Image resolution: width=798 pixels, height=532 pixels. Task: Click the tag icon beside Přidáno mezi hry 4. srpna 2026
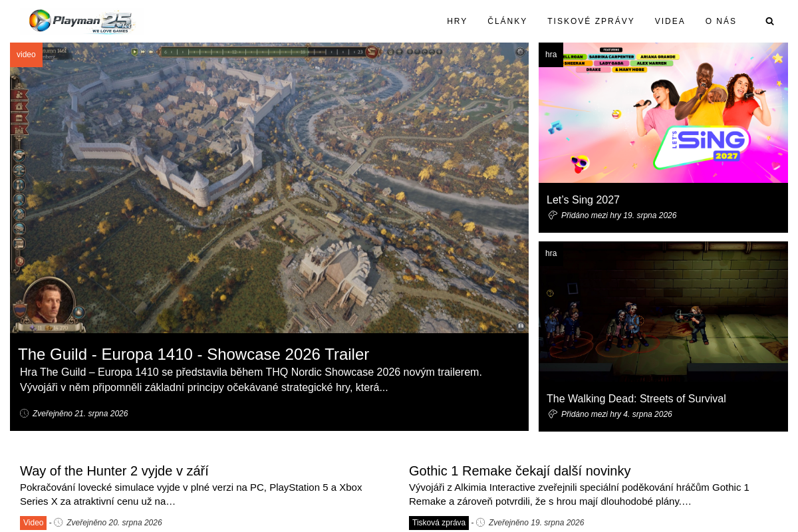coord(553,414)
